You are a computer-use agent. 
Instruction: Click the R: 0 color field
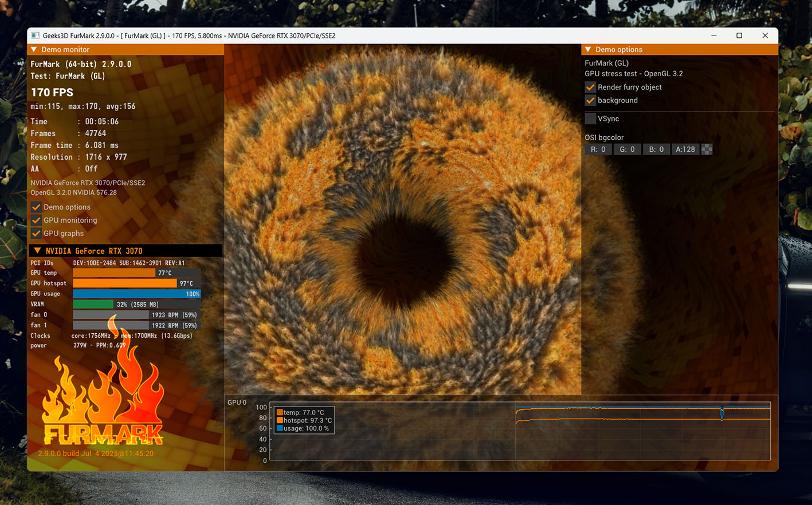tap(598, 149)
